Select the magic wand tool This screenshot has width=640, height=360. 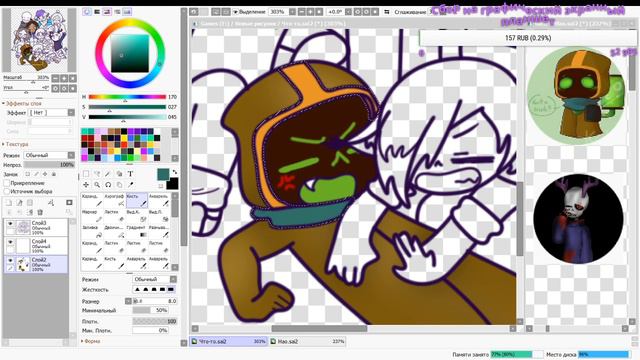[x=107, y=173]
